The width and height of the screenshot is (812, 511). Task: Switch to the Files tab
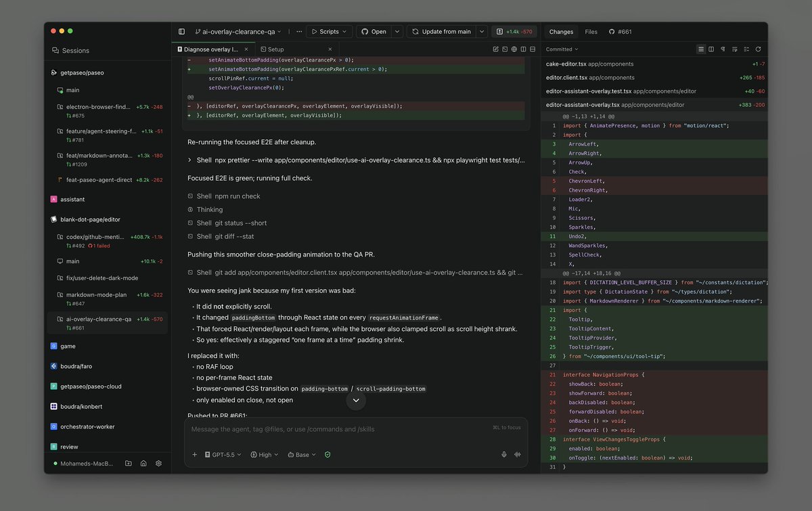coord(591,32)
